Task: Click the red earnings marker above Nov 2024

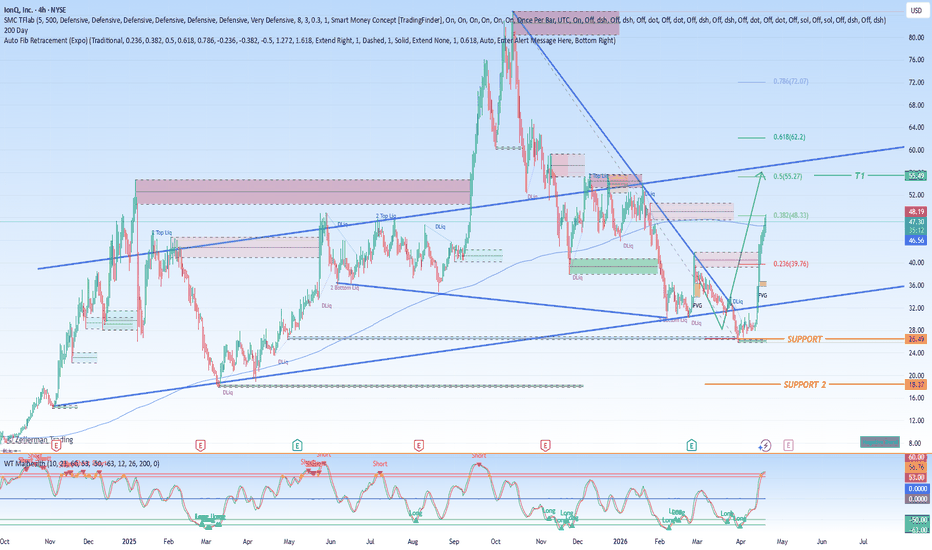Action: (x=56, y=445)
